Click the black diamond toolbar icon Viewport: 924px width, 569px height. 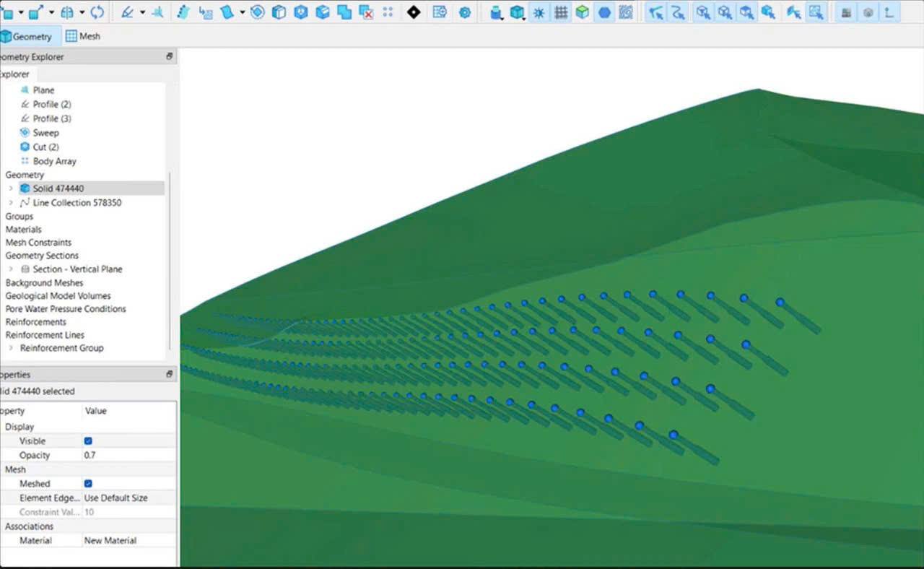click(414, 12)
